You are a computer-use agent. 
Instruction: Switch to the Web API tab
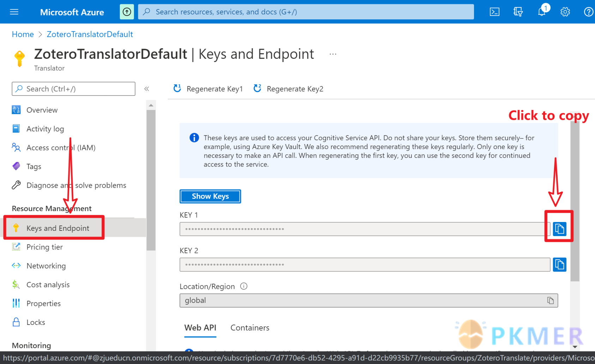point(200,328)
